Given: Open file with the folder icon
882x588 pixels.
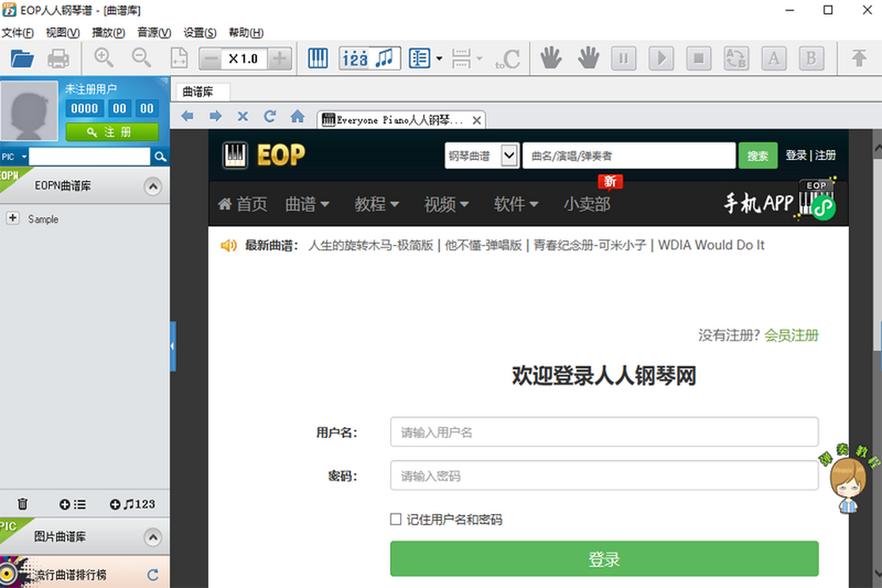Looking at the screenshot, I should coord(23,58).
